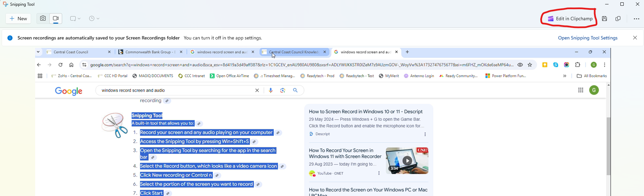Select the Central Coast Council tab

(x=79, y=52)
